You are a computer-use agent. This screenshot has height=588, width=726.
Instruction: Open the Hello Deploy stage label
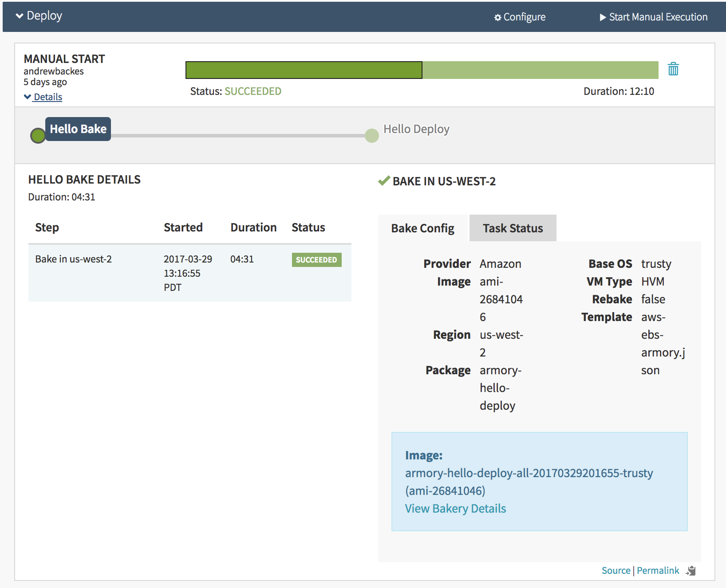[x=416, y=129]
